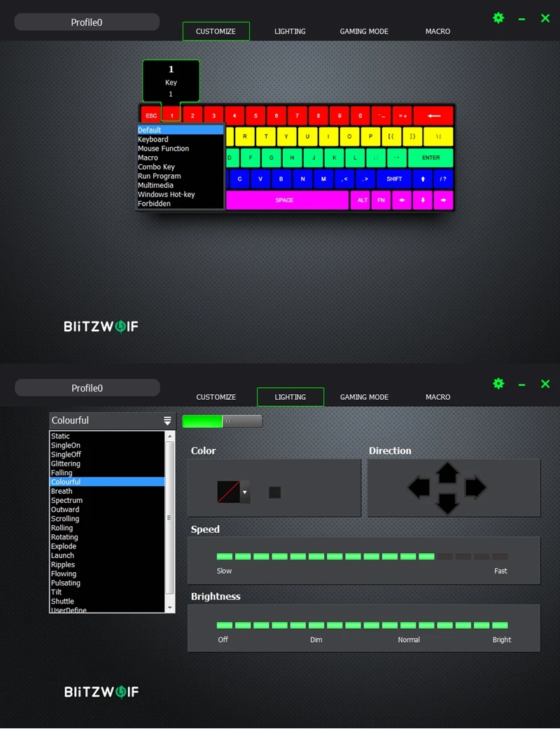Select Pulsating lighting effect
Viewport: 560px width, 729px height.
click(107, 583)
